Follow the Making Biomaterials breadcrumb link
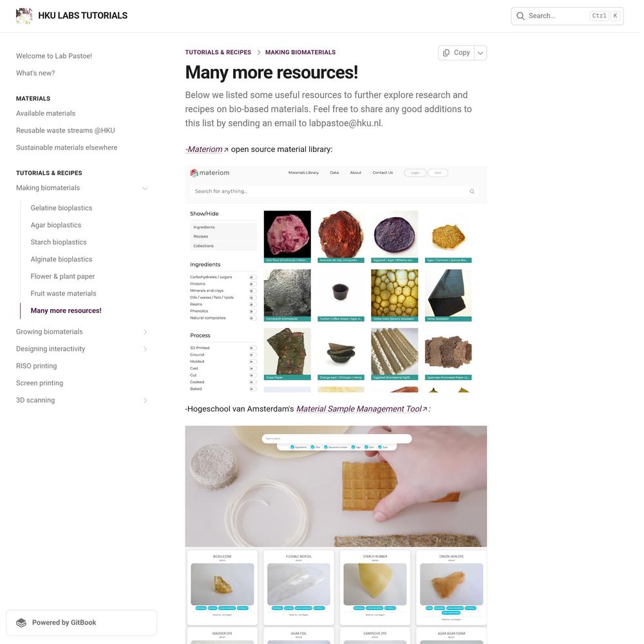The height and width of the screenshot is (644, 644). click(300, 52)
